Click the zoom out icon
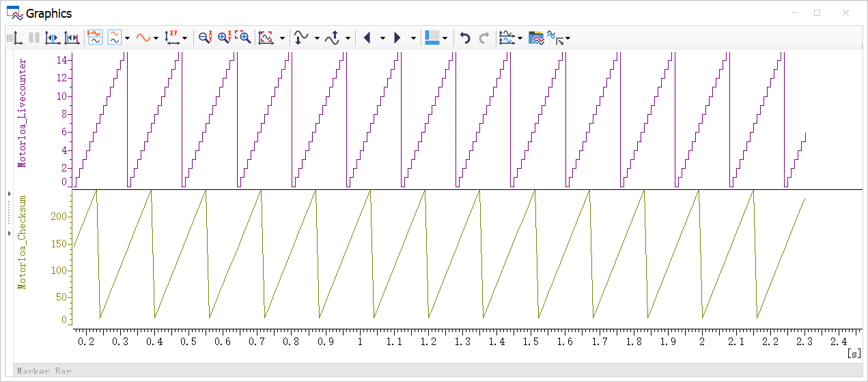Image resolution: width=868 pixels, height=382 pixels. click(x=205, y=38)
